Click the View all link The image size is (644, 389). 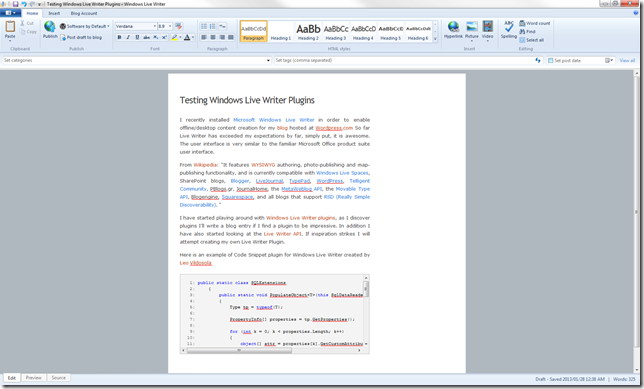tap(627, 60)
